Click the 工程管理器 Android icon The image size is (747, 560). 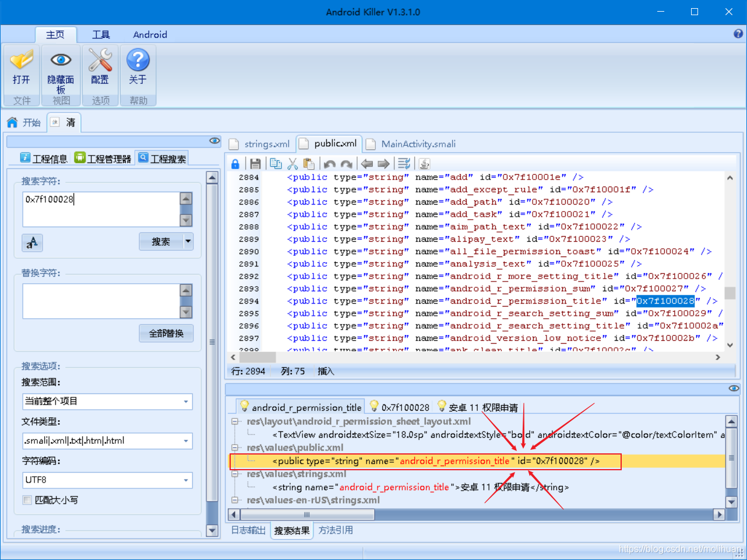point(80,157)
